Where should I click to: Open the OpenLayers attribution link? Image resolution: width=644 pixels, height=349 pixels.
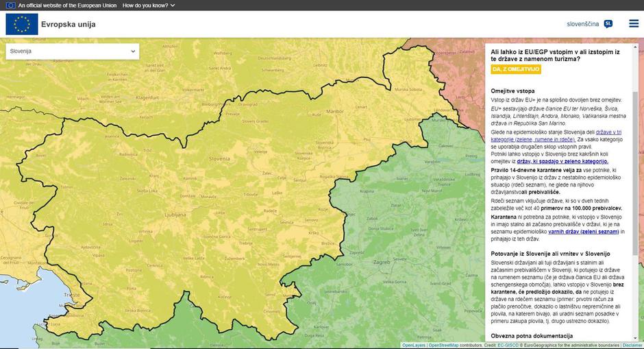414,346
